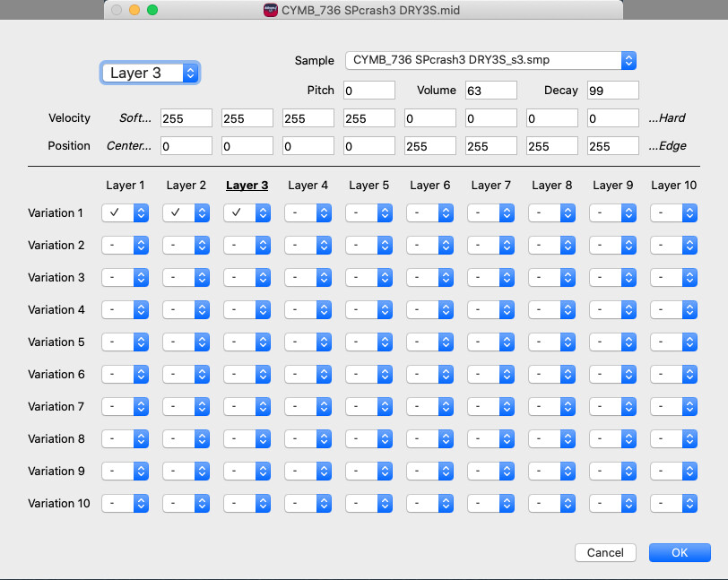The width and height of the screenshot is (728, 580).
Task: Open the Variation 6 Layer 4 popup
Action: [x=308, y=375]
